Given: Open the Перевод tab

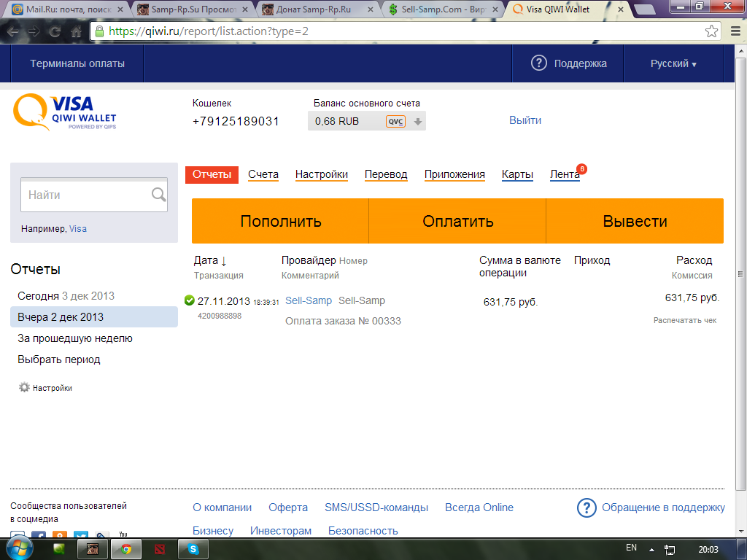Looking at the screenshot, I should pyautogui.click(x=386, y=174).
